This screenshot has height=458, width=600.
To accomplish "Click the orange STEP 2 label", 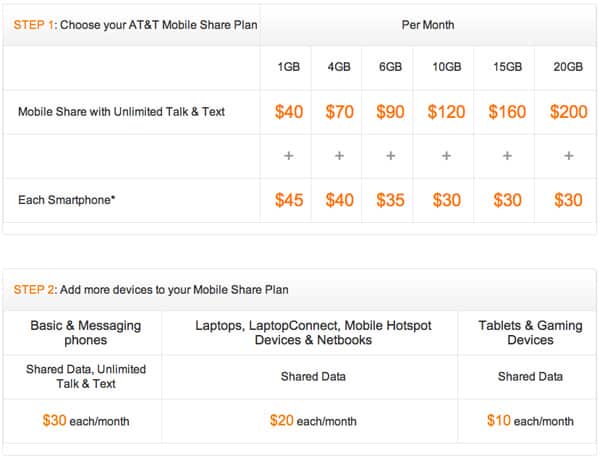I will click(x=34, y=289).
